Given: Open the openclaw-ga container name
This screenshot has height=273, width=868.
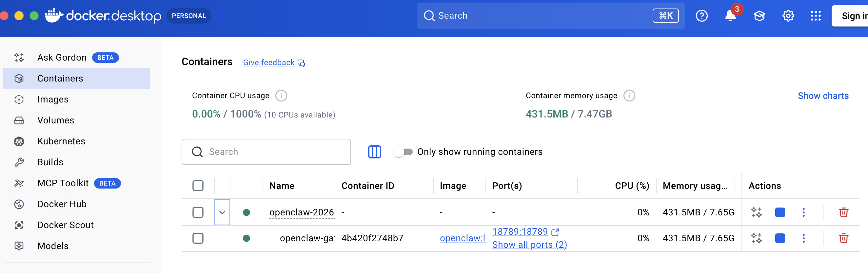Looking at the screenshot, I should tap(307, 238).
